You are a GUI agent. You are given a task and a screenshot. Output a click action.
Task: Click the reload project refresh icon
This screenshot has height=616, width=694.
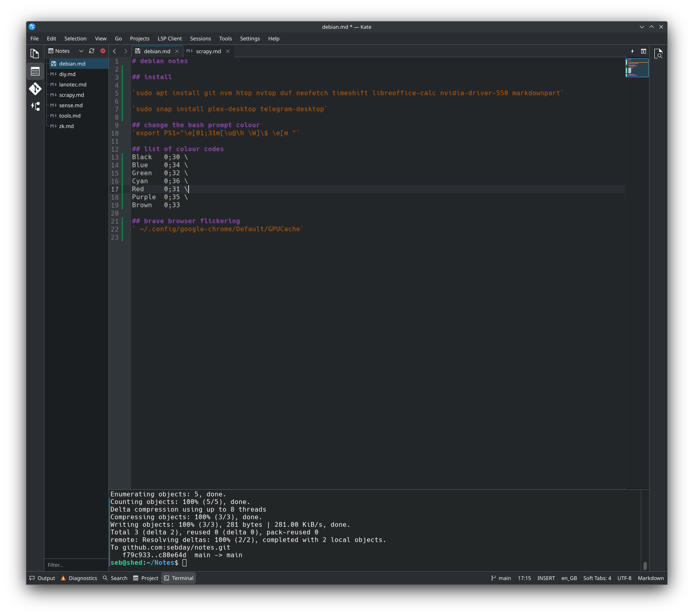(92, 51)
